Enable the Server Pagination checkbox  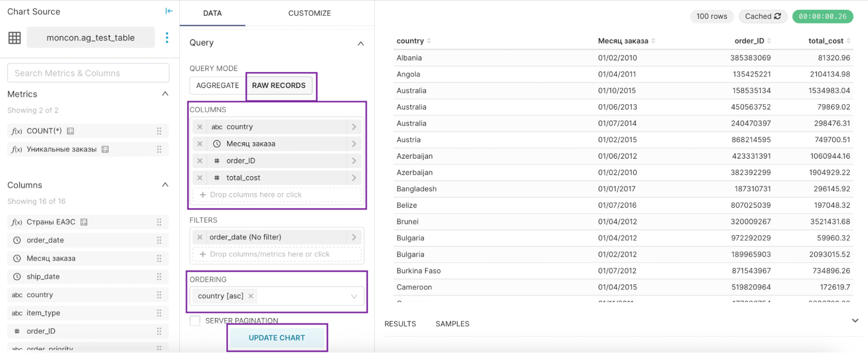click(x=195, y=321)
